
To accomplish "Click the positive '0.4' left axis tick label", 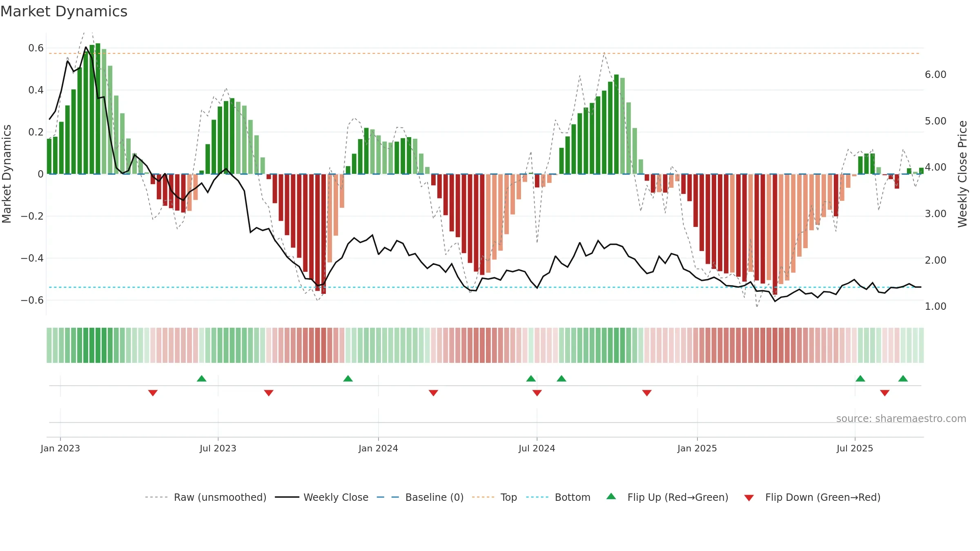I will point(36,90).
